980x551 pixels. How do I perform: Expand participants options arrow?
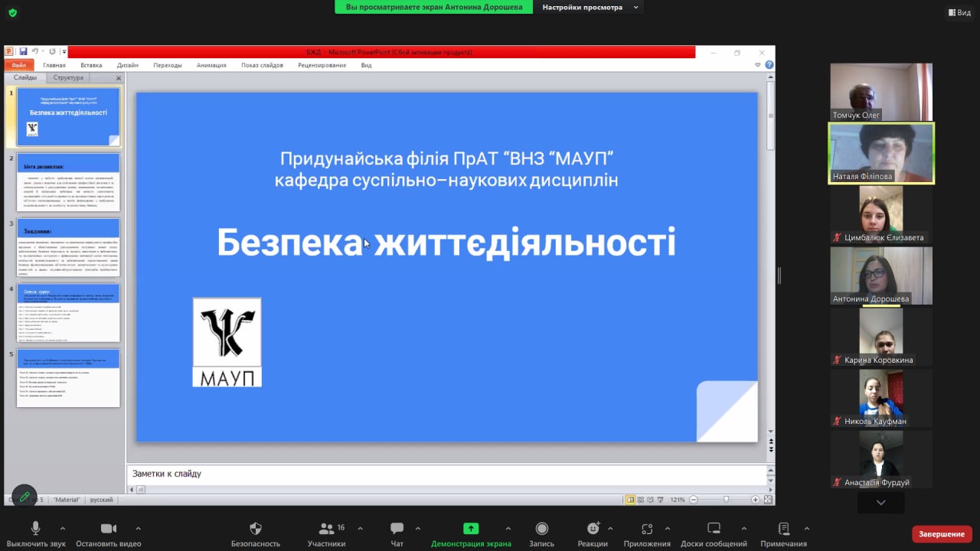tap(360, 528)
